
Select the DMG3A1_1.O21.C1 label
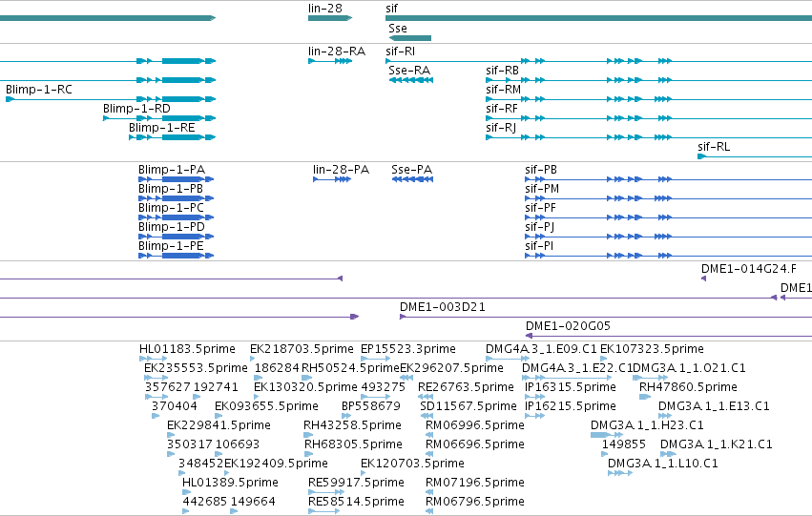689,368
